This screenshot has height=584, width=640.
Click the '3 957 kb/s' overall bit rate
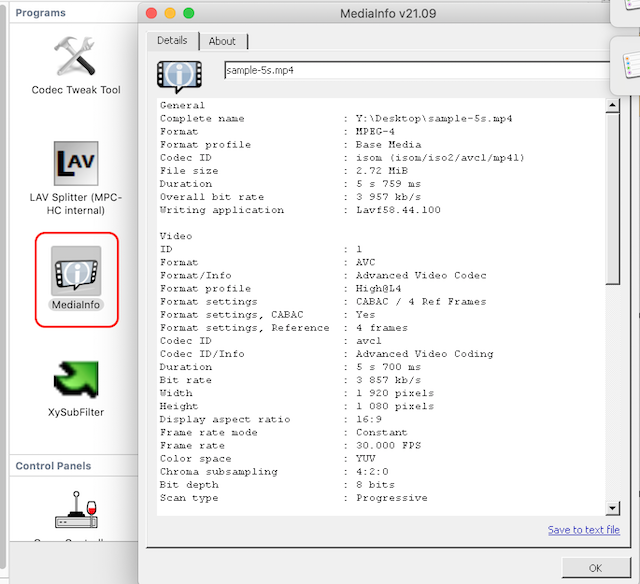[388, 197]
